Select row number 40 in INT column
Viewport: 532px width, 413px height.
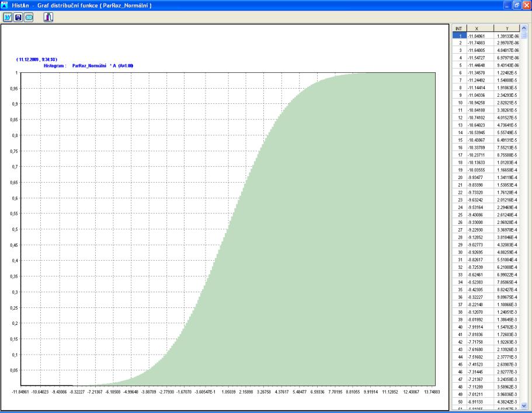point(460,327)
